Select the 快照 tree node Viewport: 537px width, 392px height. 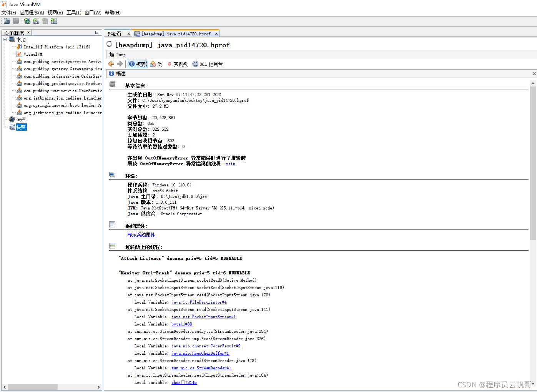[22, 127]
